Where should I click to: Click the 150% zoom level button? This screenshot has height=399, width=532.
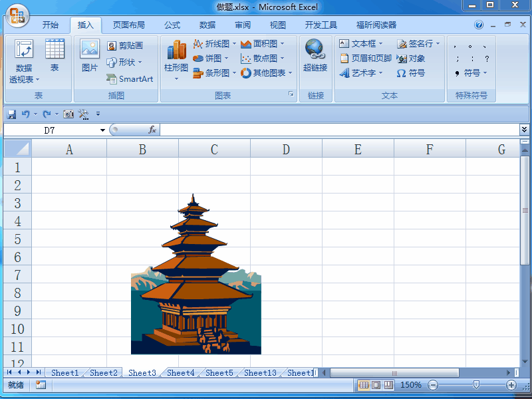(410, 385)
